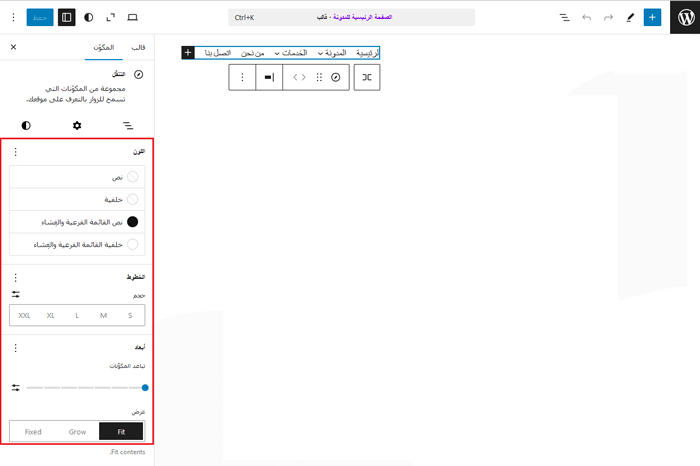Open the command palette search bar in the top bar

tap(351, 17)
